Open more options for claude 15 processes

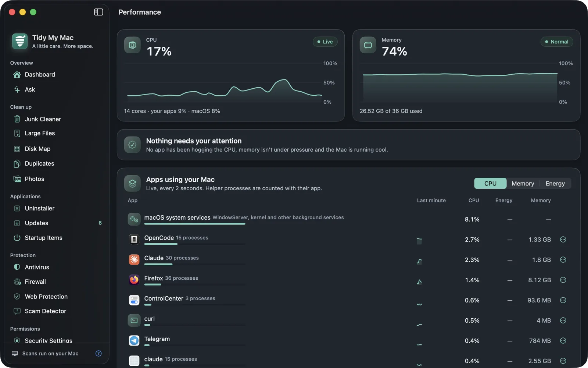pyautogui.click(x=563, y=361)
